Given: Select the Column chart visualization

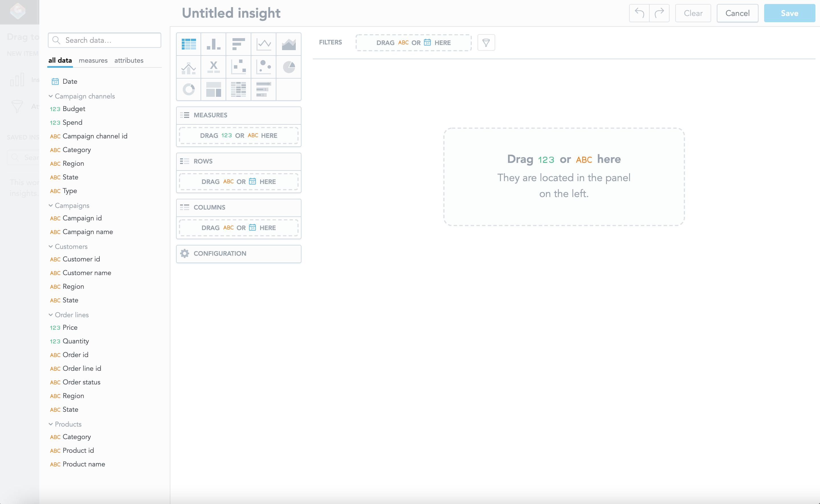Looking at the screenshot, I should click(213, 44).
